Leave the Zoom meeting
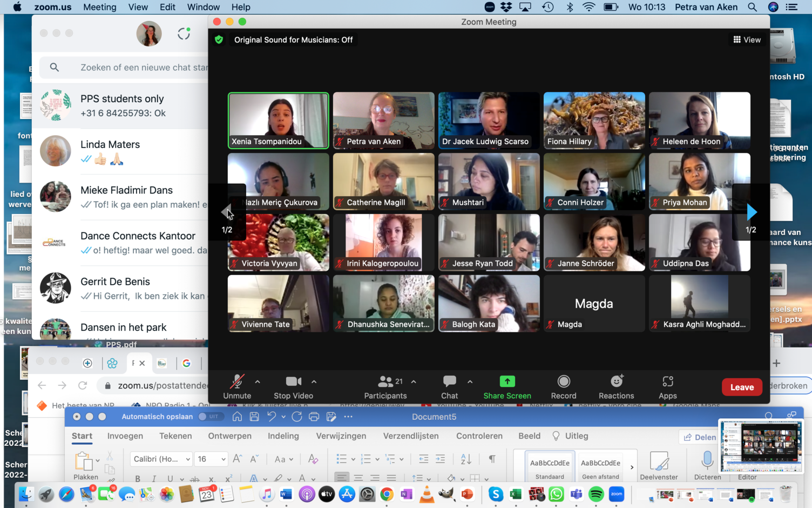812x508 pixels. point(742,387)
